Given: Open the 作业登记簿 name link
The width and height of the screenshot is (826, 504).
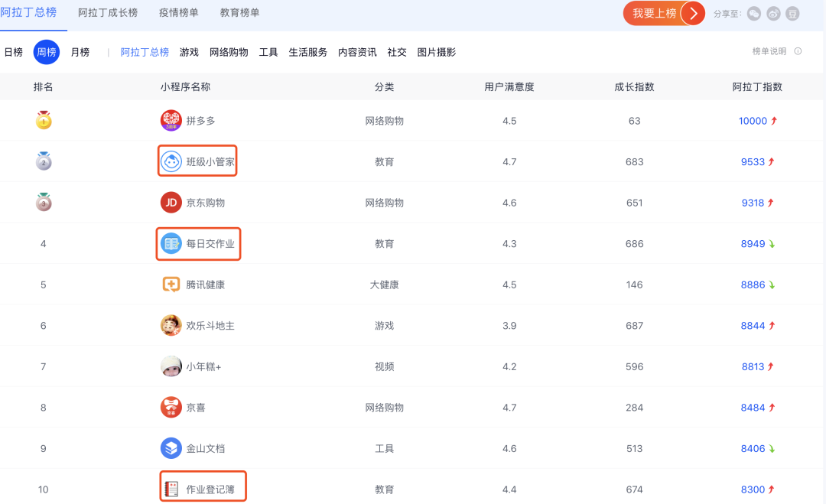Looking at the screenshot, I should [x=210, y=489].
